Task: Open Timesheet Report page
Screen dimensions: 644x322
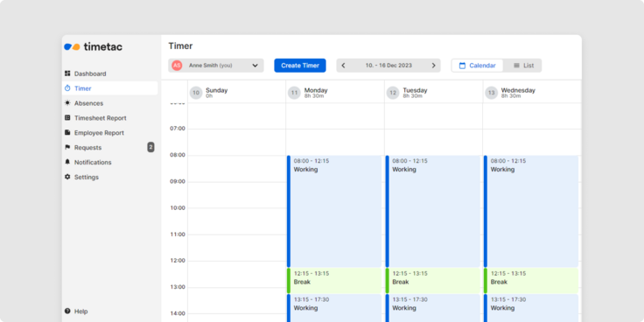Action: [110, 118]
